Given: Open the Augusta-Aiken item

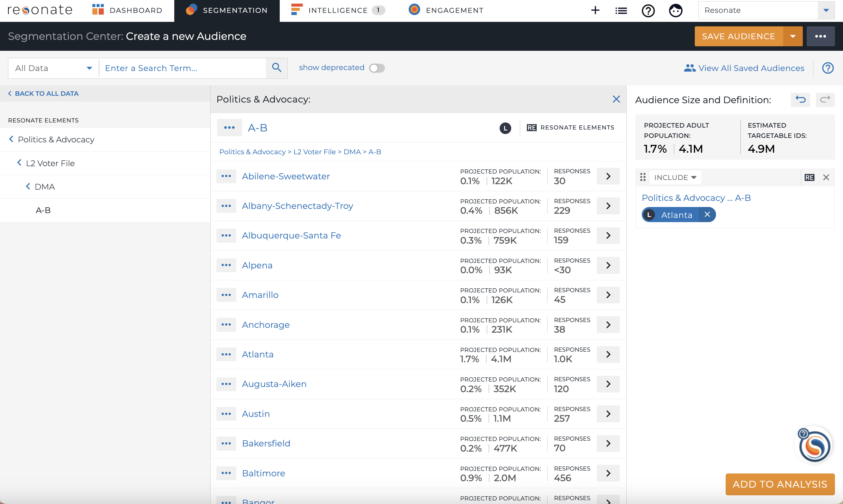Looking at the screenshot, I should pyautogui.click(x=274, y=384).
